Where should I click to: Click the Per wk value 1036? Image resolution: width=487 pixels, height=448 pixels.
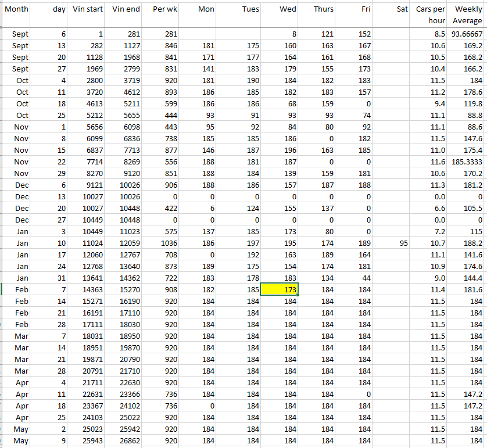[x=162, y=243]
